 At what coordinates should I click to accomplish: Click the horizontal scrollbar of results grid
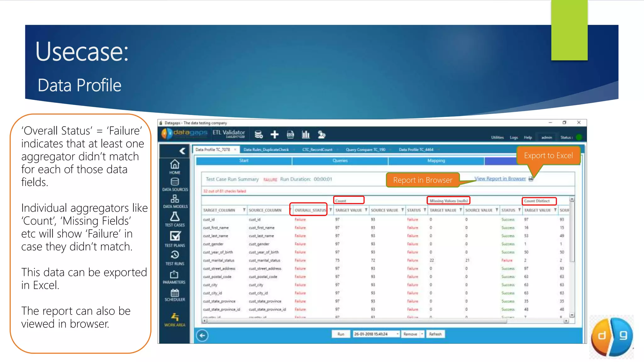click(x=355, y=321)
